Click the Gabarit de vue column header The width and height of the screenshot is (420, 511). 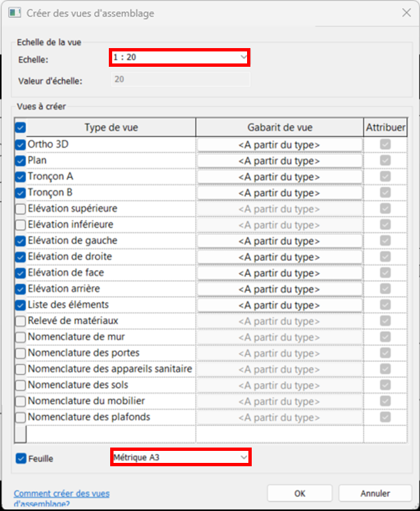click(279, 128)
